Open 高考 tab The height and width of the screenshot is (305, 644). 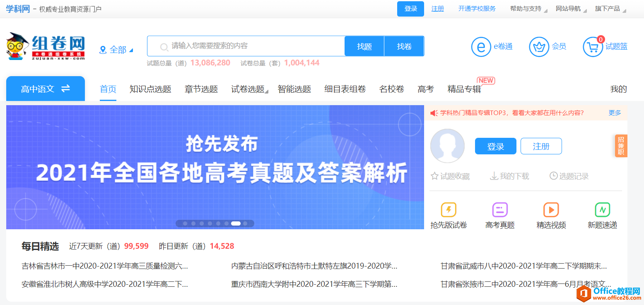click(426, 89)
